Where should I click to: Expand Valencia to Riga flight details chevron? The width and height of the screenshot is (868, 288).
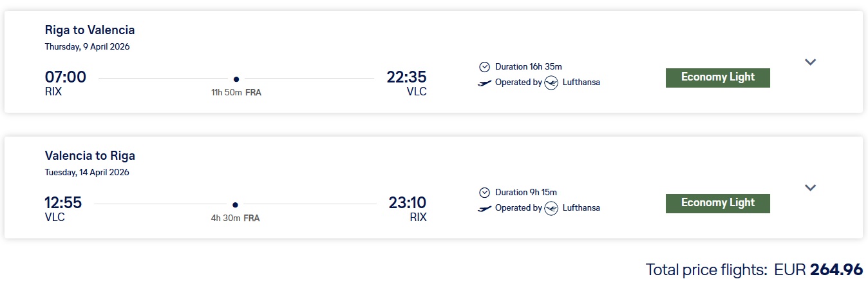[810, 187]
